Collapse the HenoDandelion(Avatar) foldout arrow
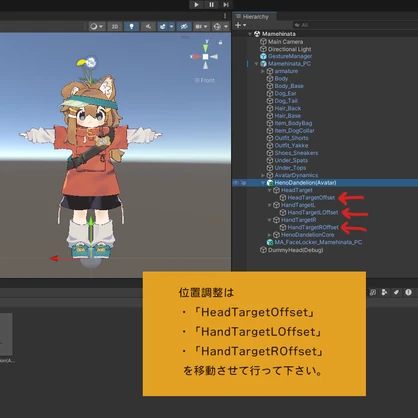Screen dimensions: 418x418 click(x=263, y=183)
